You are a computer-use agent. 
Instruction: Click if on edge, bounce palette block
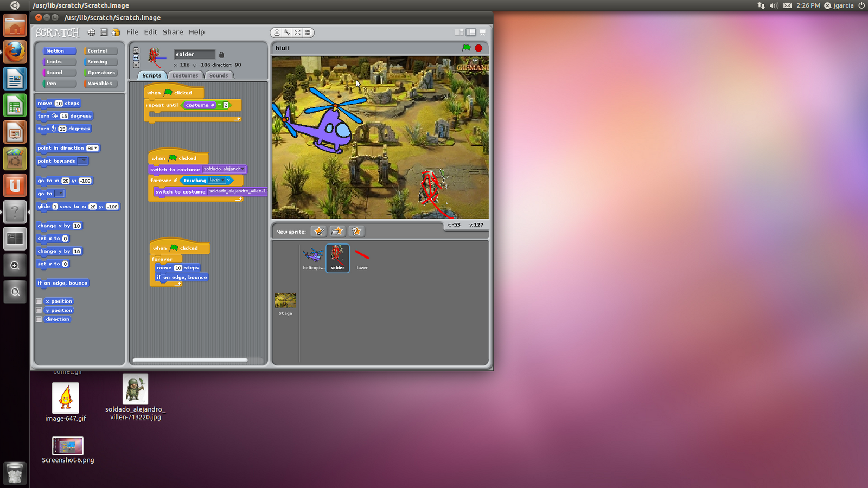(62, 283)
